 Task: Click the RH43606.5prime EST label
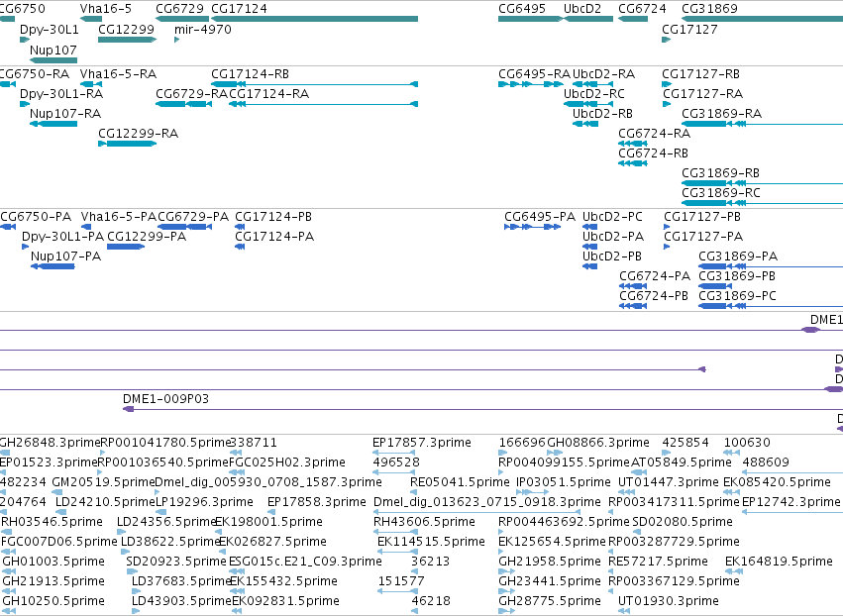pos(424,522)
